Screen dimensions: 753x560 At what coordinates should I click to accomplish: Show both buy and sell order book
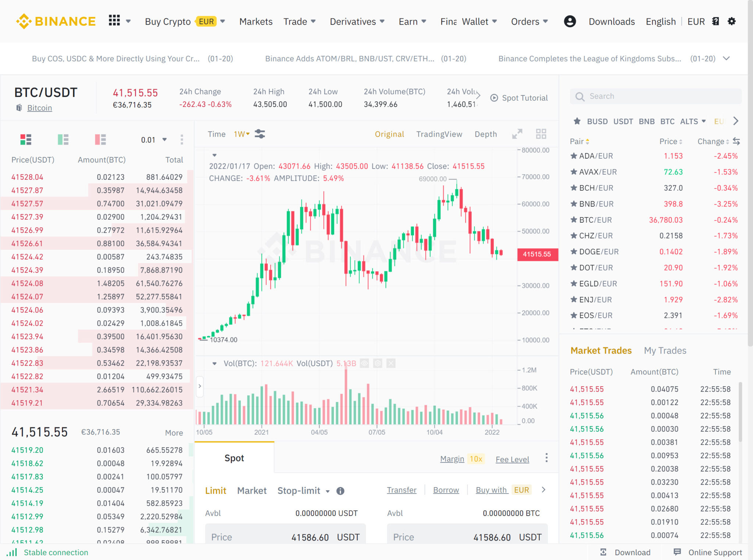26,140
